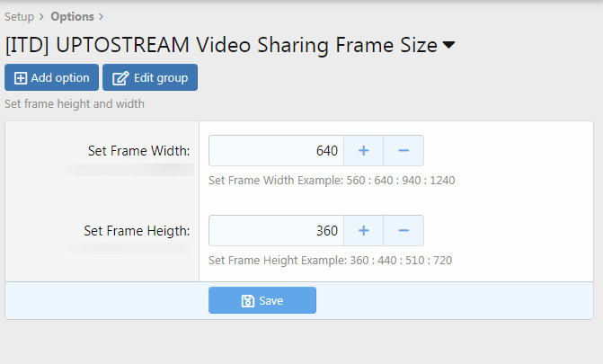This screenshot has width=603, height=364.
Task: Decrease the Set Frame Heigth value
Action: coord(403,231)
